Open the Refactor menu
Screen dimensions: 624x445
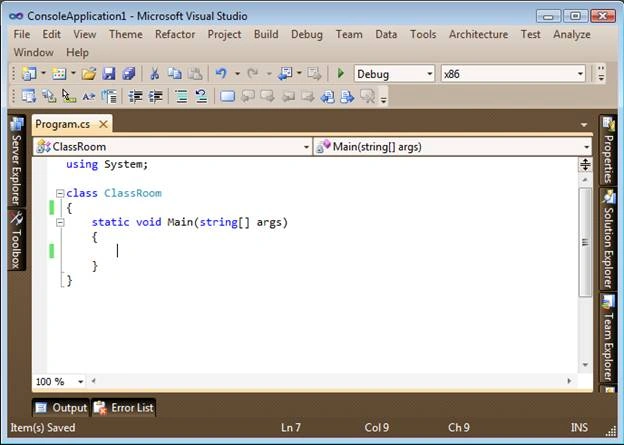175,34
